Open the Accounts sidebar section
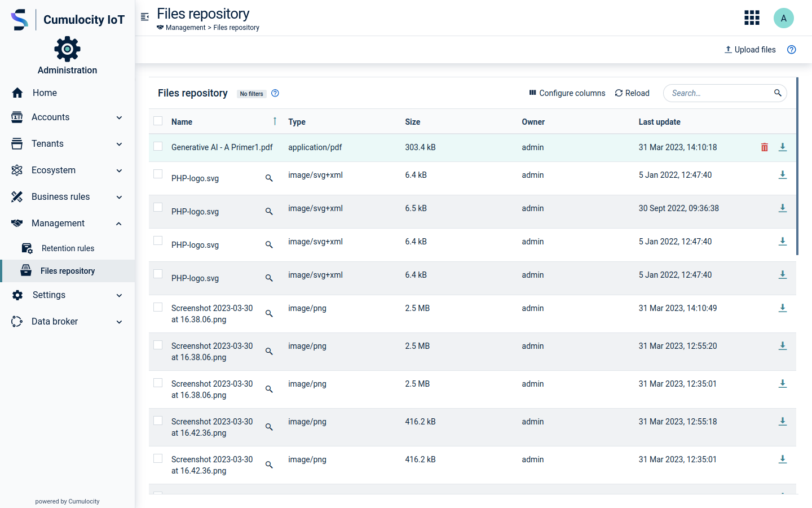 point(68,117)
